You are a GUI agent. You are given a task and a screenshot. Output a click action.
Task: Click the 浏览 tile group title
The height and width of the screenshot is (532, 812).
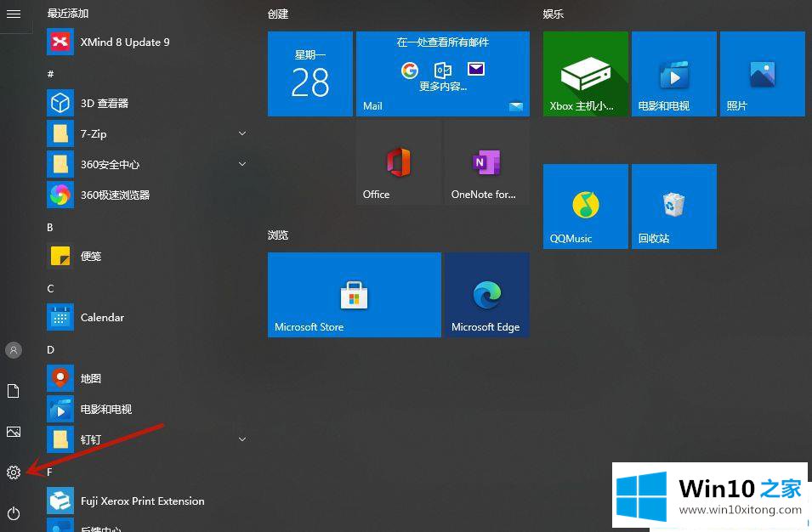point(278,235)
